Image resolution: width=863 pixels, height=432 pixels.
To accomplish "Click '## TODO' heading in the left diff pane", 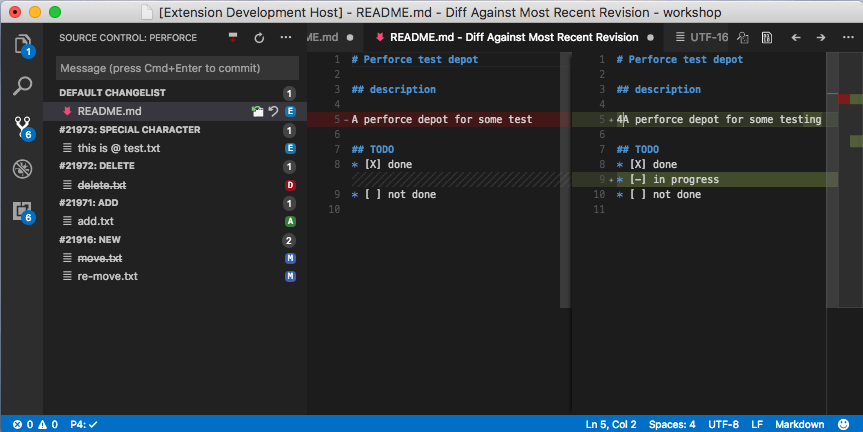I will [x=373, y=149].
